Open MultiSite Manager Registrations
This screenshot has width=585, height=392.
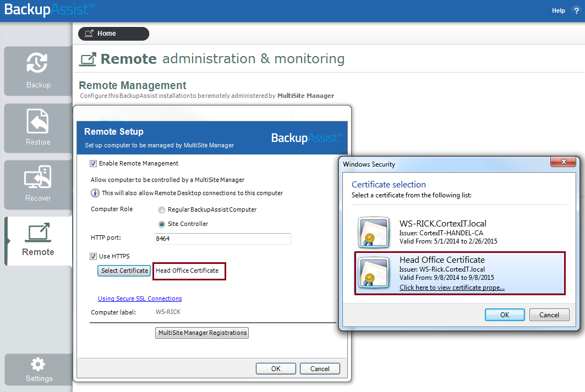pyautogui.click(x=202, y=333)
